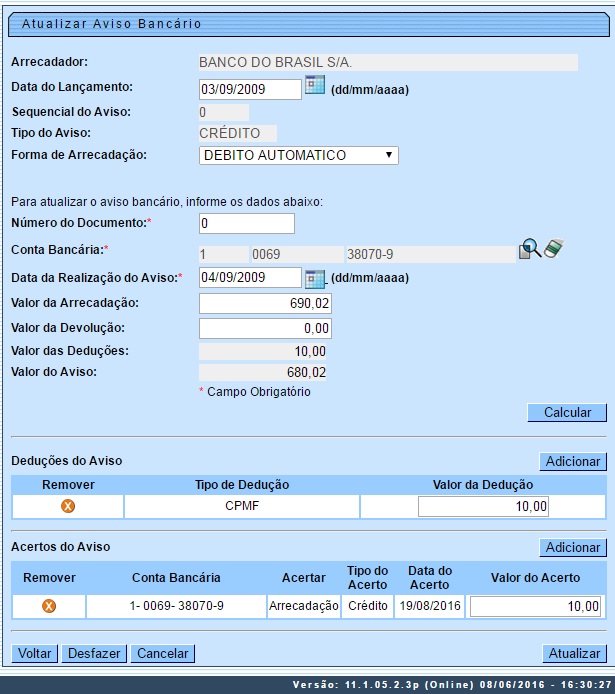Image resolution: width=615 pixels, height=694 pixels.
Task: Click Adicionar in Acertos do Aviso
Action: (x=572, y=548)
